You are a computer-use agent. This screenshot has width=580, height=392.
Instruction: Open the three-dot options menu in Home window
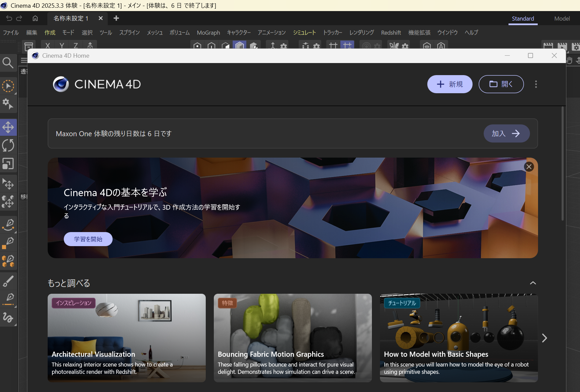click(x=536, y=84)
